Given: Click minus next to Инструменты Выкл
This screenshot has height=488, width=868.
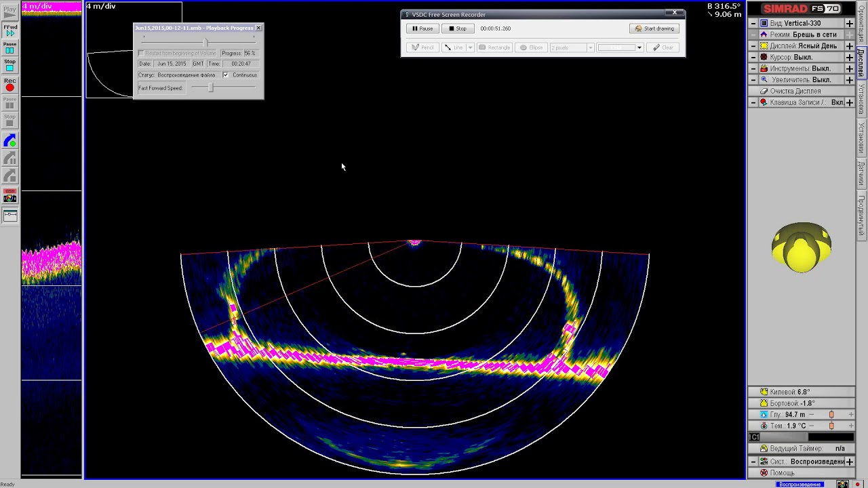Looking at the screenshot, I should click(753, 68).
